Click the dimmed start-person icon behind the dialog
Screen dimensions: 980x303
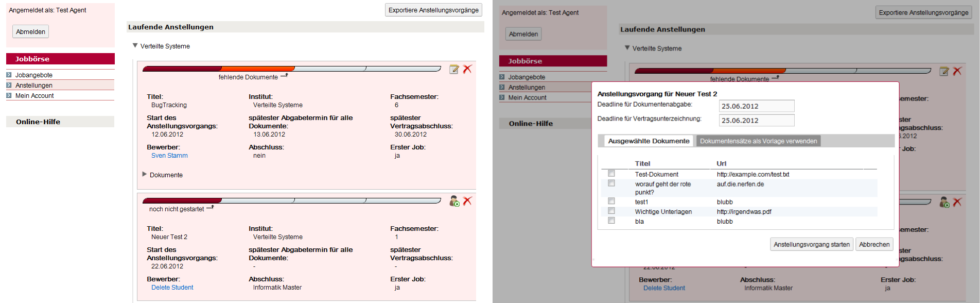coord(944,202)
